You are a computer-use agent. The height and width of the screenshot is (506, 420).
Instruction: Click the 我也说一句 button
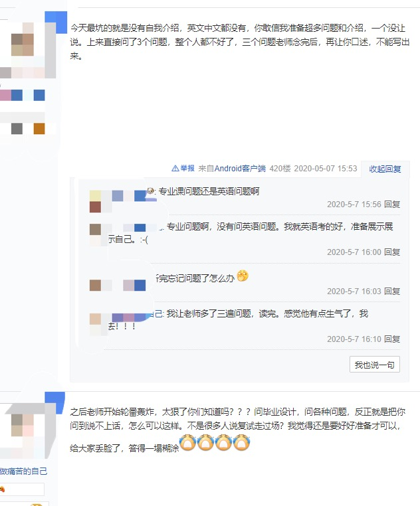tap(375, 365)
